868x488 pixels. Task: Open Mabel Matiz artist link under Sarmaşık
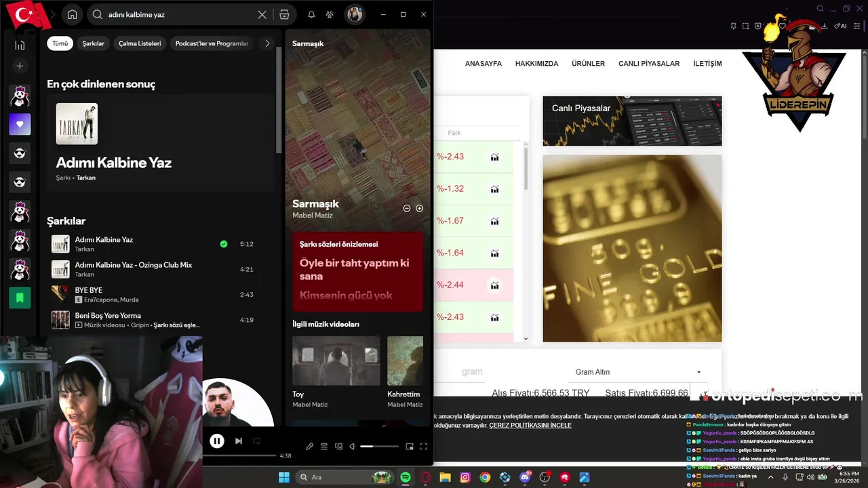(x=313, y=216)
